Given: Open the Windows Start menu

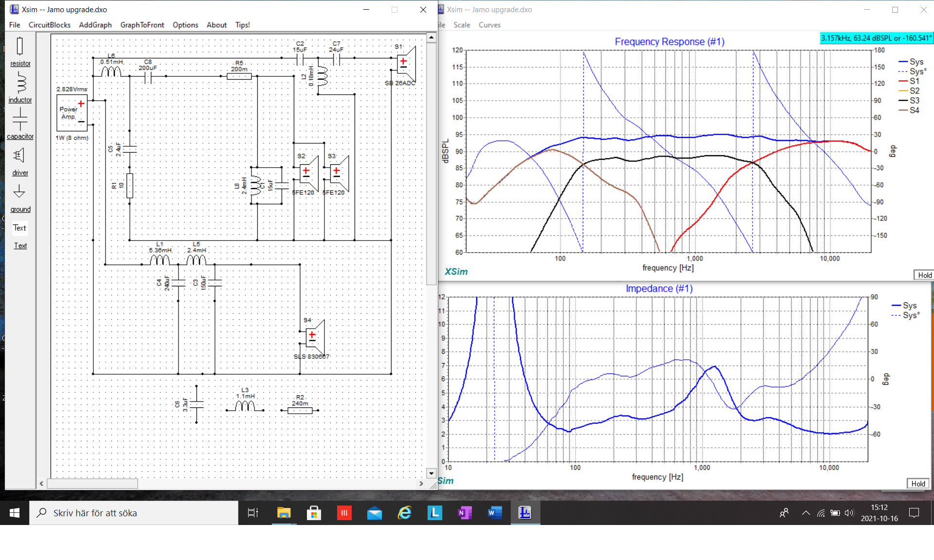Looking at the screenshot, I should 15,513.
